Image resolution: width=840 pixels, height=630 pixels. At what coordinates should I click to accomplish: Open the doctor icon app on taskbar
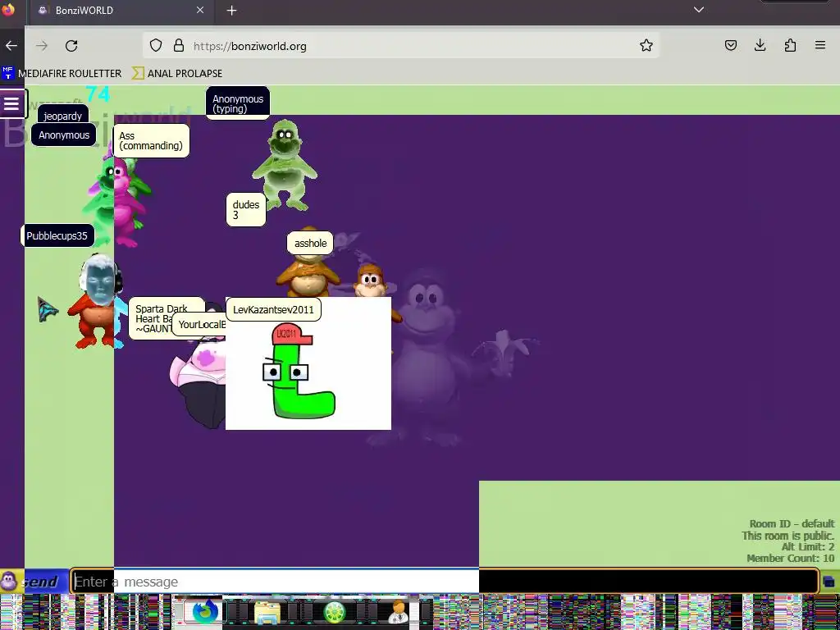pos(398,612)
